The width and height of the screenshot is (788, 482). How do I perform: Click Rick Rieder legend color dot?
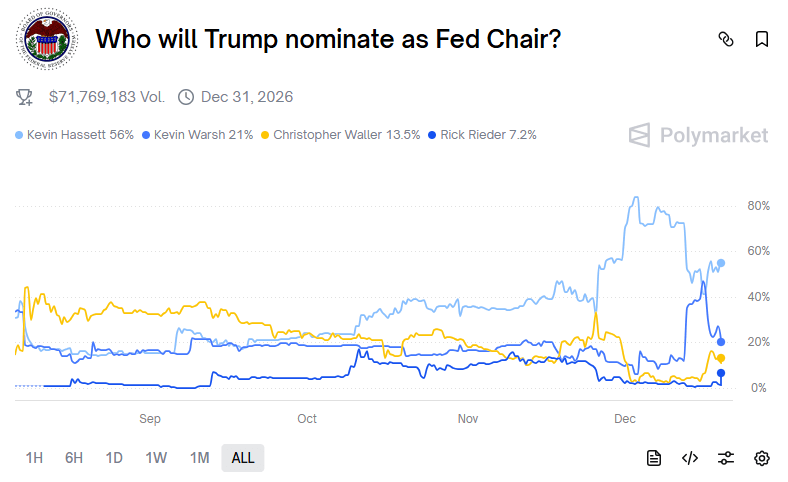click(x=432, y=134)
